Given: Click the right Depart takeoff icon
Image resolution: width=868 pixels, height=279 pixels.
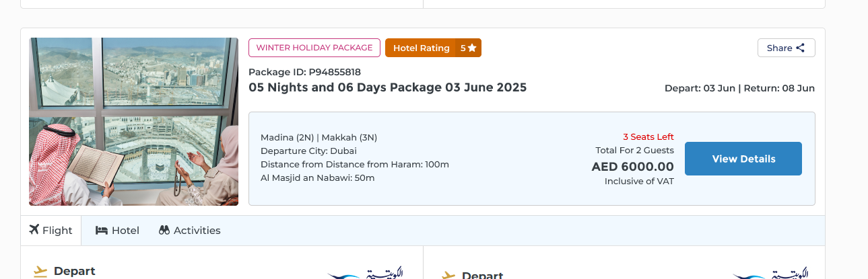Looking at the screenshot, I should tap(448, 275).
